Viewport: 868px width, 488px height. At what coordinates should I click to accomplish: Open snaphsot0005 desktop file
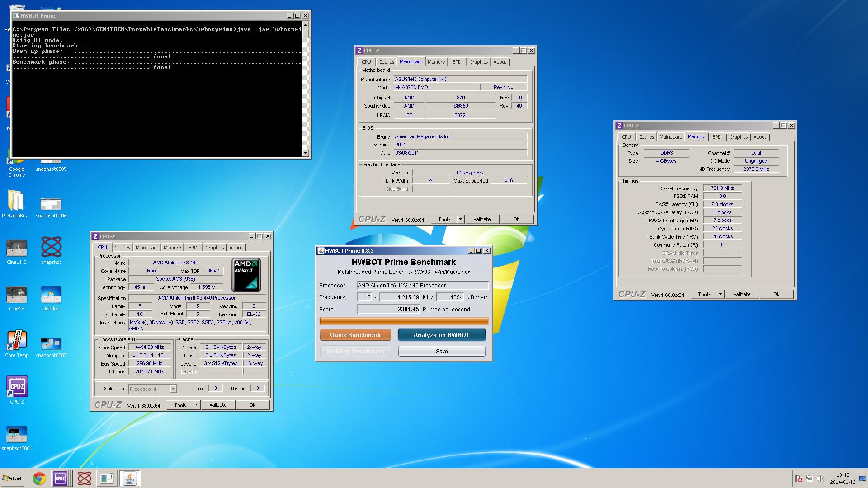[51, 165]
